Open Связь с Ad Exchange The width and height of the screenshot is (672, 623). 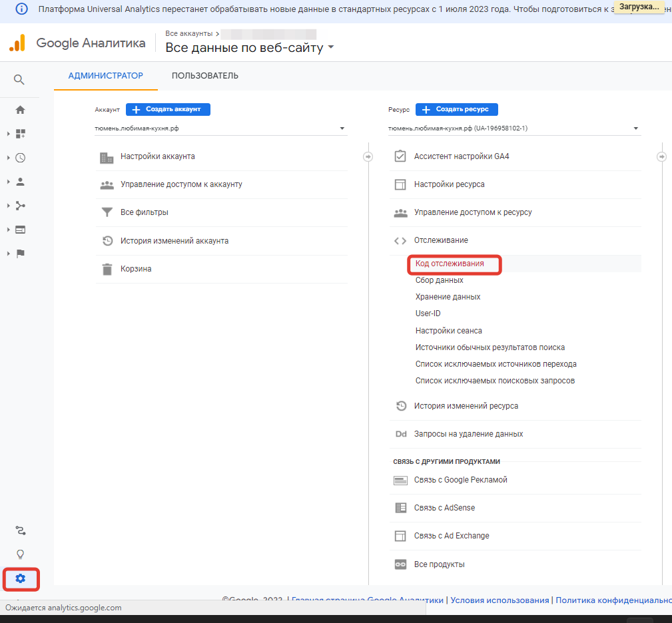coord(452,536)
